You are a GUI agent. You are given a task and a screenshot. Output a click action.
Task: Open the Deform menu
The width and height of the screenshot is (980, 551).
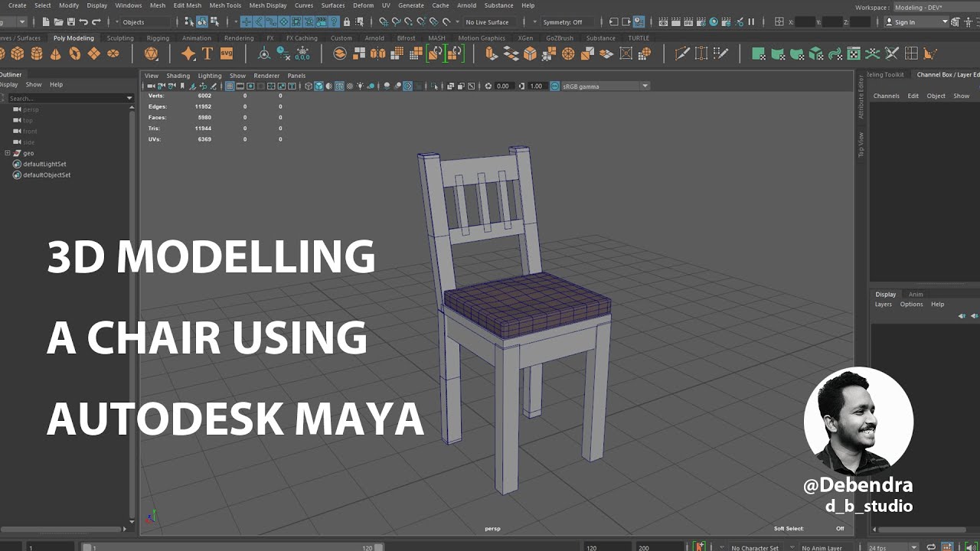pos(363,5)
